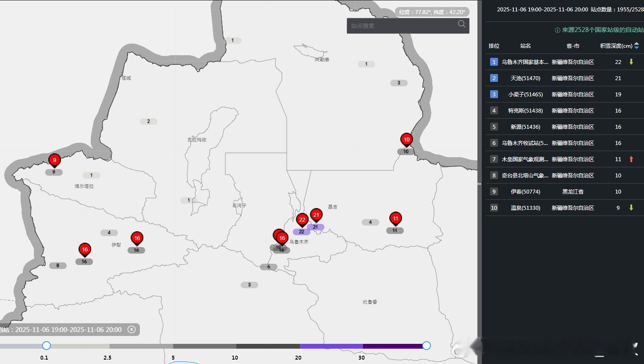Select the red 16 pin nearest 乌鲁木齐

pos(282,239)
